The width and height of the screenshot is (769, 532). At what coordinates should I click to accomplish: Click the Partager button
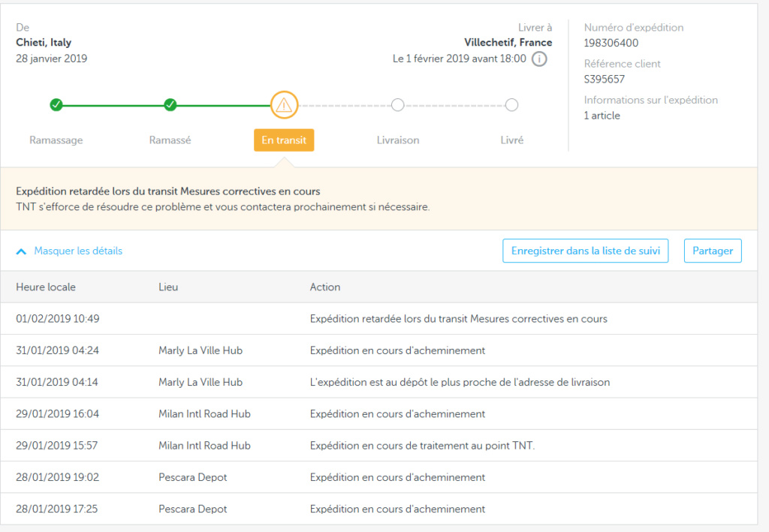[x=713, y=251]
